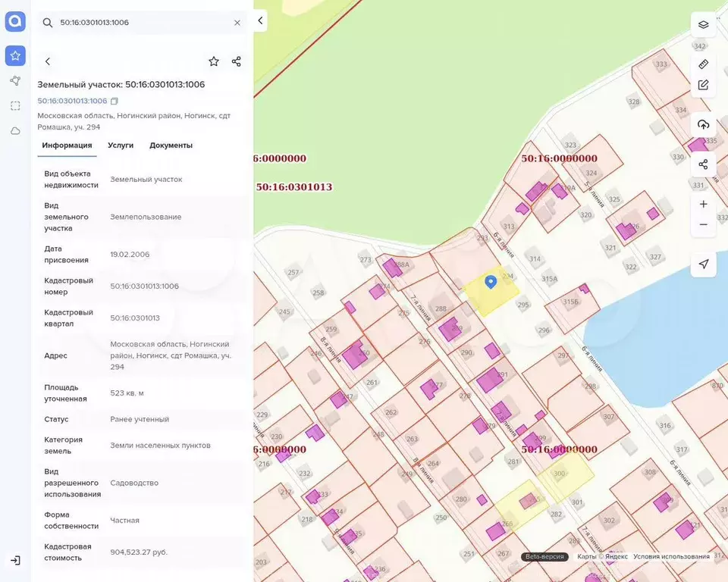This screenshot has width=728, height=582.
Task: Click the Частная ownership value
Action: [x=124, y=521]
